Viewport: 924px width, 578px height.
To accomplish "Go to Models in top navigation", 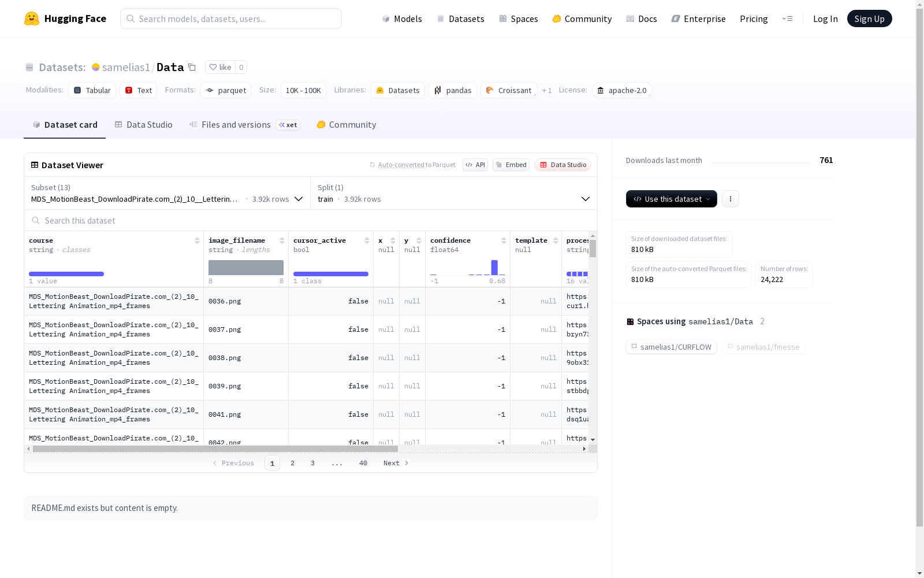I will click(x=402, y=18).
